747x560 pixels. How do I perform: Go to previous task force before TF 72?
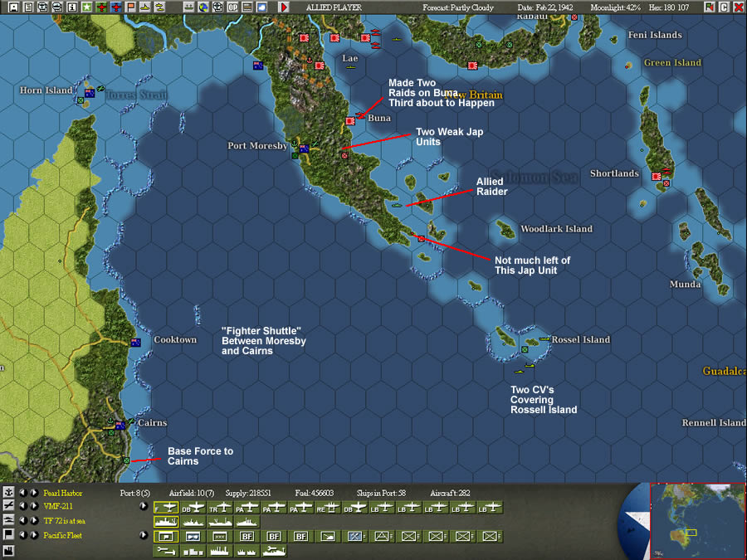pyautogui.click(x=23, y=520)
